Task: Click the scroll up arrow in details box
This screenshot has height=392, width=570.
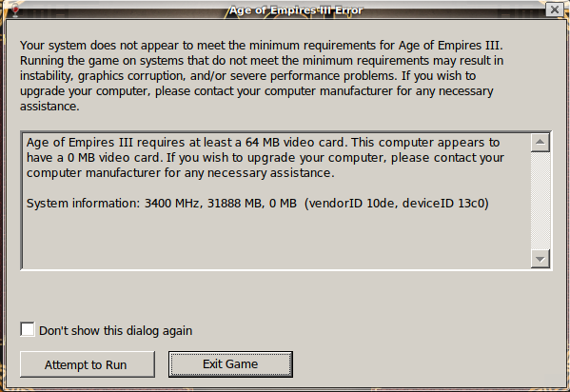Action: [541, 143]
